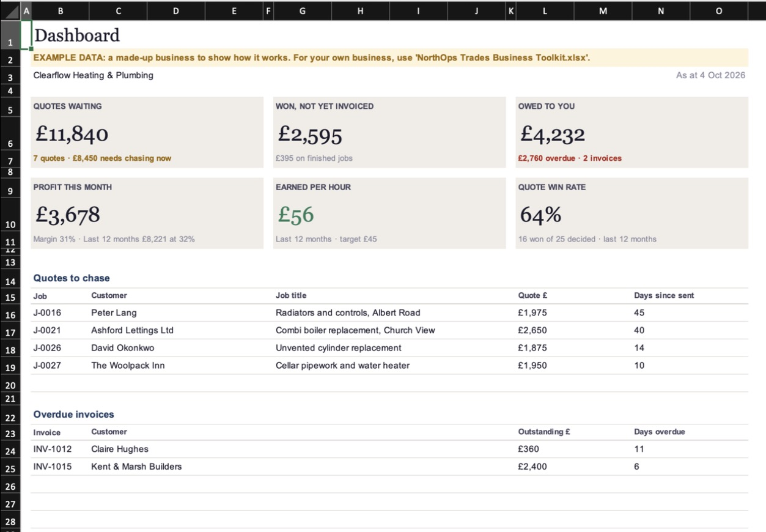Click invoice number INV-1015

[x=53, y=467]
